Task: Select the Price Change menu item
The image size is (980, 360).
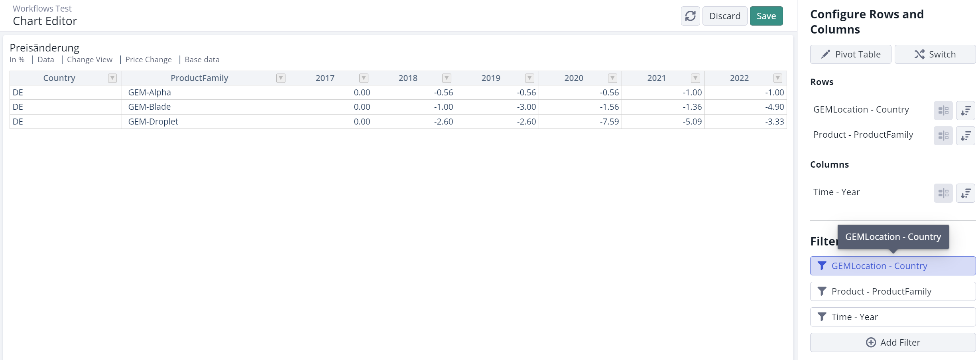Action: 148,59
